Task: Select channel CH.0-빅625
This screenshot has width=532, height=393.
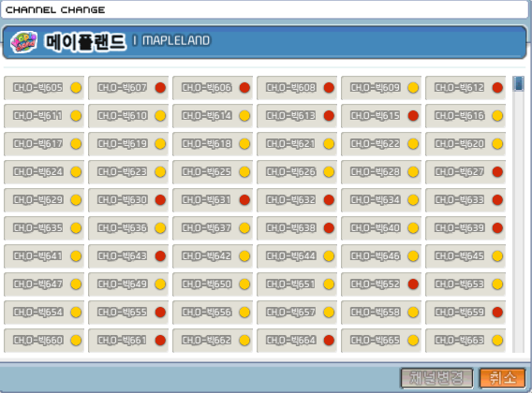Action: pos(213,172)
